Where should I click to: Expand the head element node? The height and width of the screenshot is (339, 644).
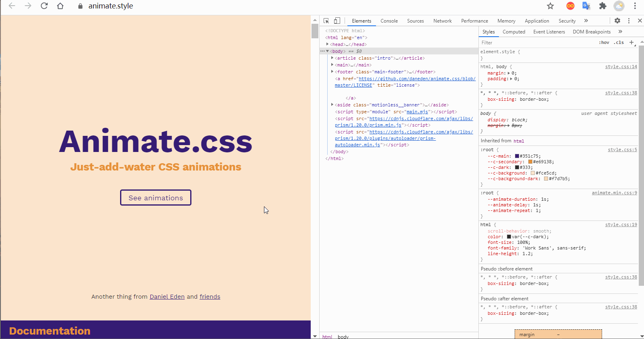click(x=328, y=44)
